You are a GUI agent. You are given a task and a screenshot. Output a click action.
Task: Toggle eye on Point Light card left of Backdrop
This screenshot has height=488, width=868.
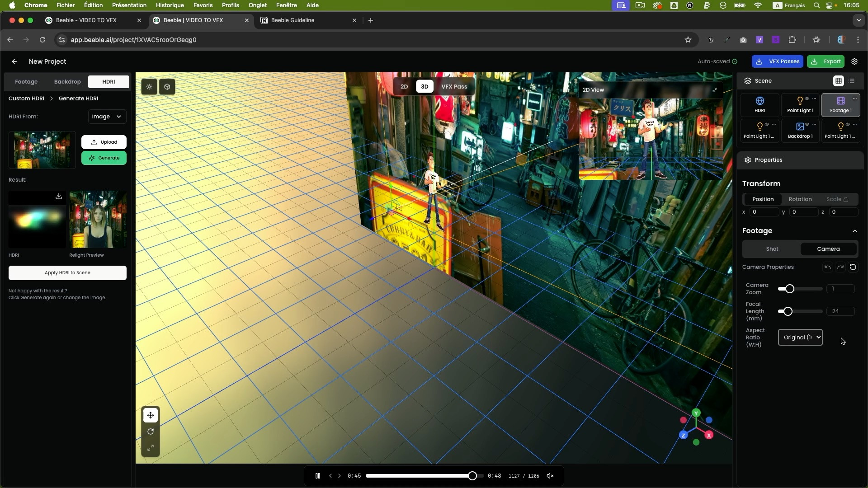coord(767,124)
